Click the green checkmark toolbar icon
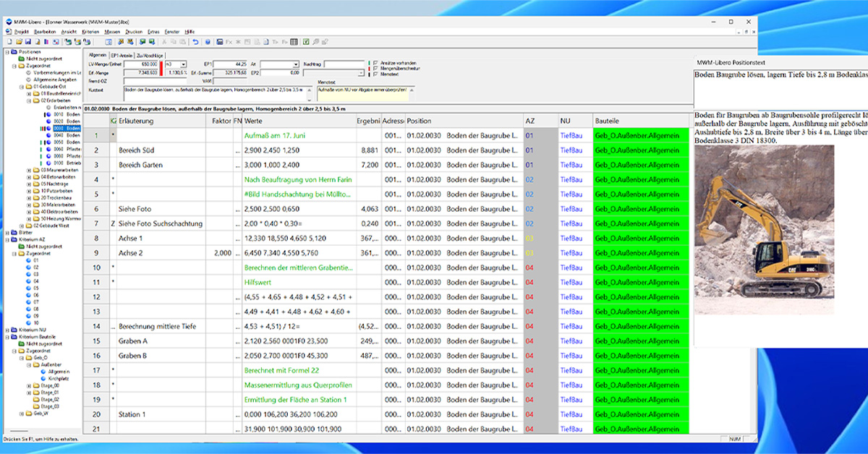Viewport: 868px width, 454px height. (x=306, y=42)
